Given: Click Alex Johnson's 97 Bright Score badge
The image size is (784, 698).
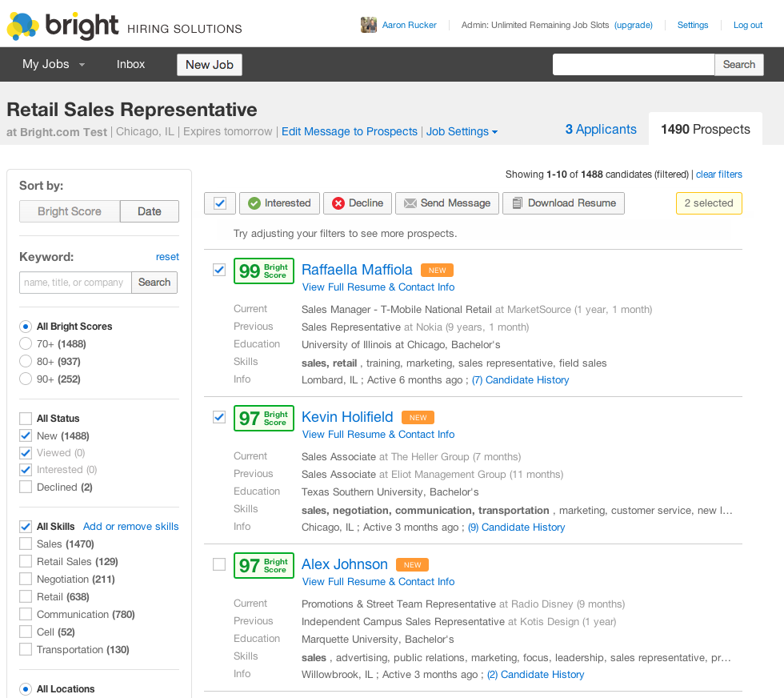Looking at the screenshot, I should [x=264, y=565].
